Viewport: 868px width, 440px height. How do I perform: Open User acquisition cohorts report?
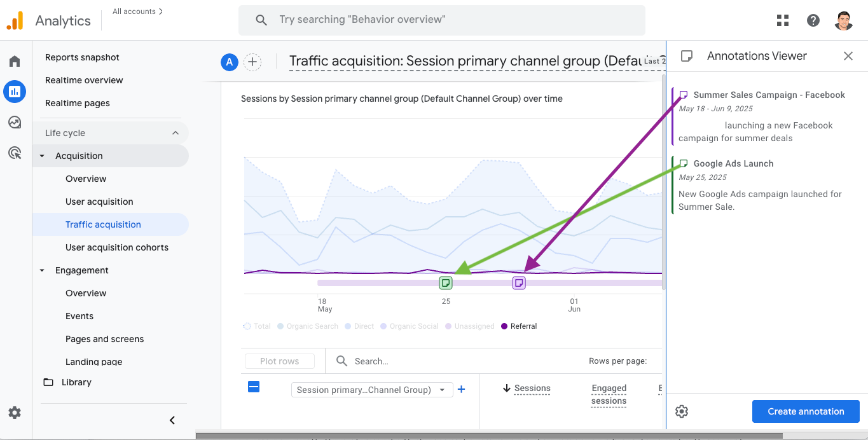click(x=117, y=247)
